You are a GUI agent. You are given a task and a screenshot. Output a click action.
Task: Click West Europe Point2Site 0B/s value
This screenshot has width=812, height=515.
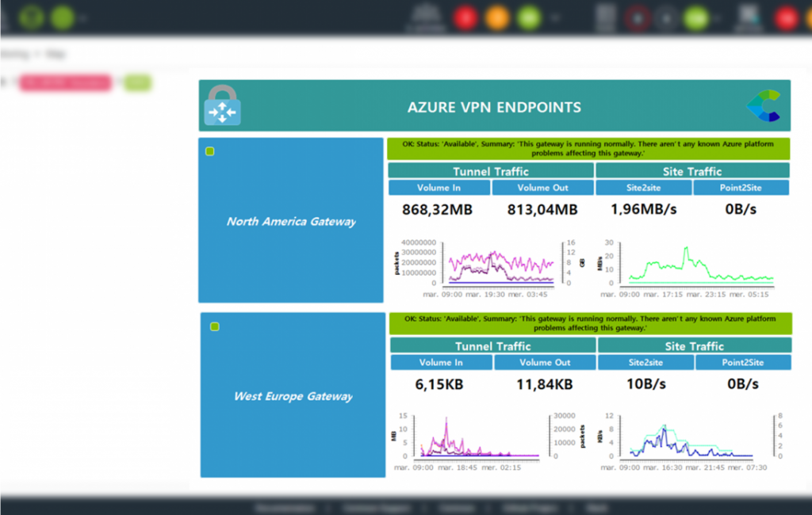pyautogui.click(x=743, y=384)
